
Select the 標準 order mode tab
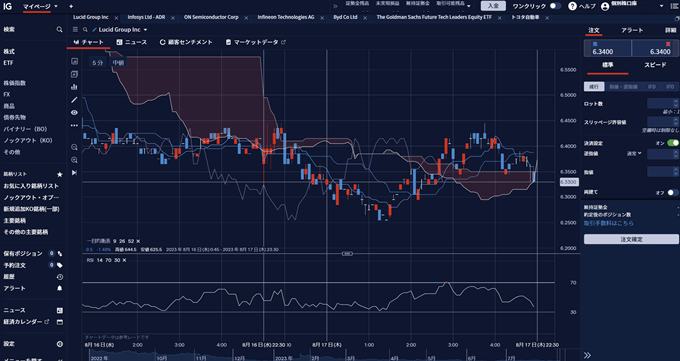(608, 65)
